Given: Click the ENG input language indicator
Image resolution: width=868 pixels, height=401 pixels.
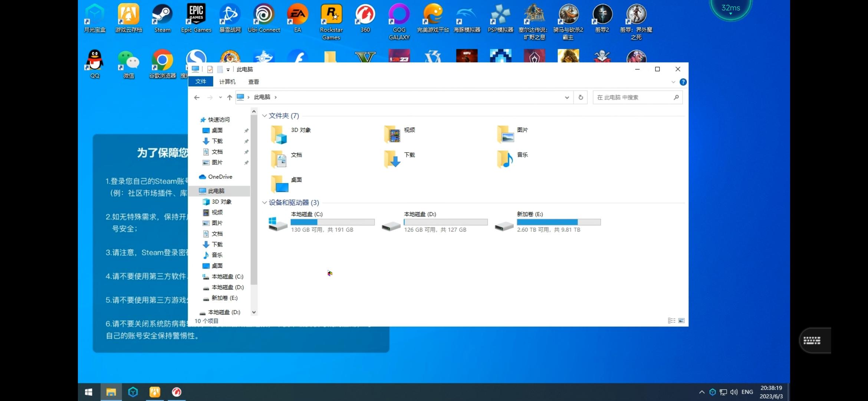Looking at the screenshot, I should coord(747,392).
